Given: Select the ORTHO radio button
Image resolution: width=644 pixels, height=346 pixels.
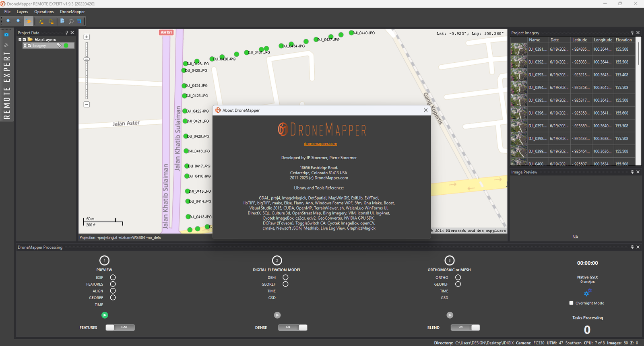Looking at the screenshot, I should pyautogui.click(x=458, y=277).
